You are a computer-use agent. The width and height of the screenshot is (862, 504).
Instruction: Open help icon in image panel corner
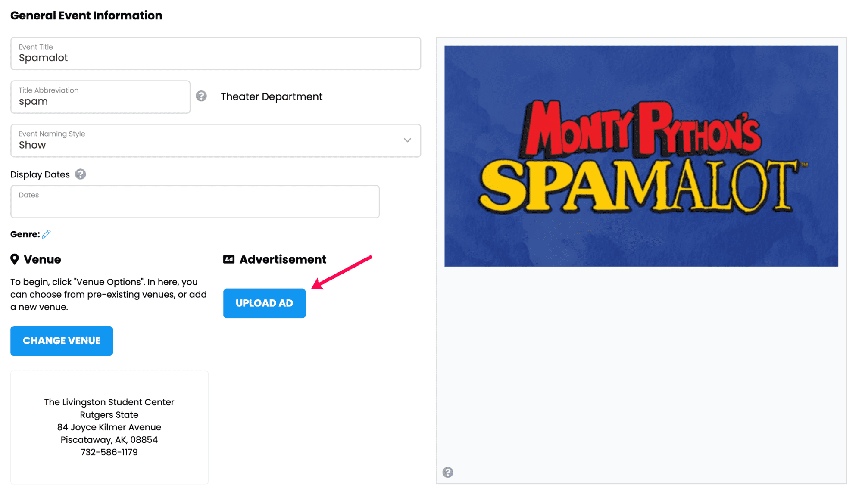[448, 472]
